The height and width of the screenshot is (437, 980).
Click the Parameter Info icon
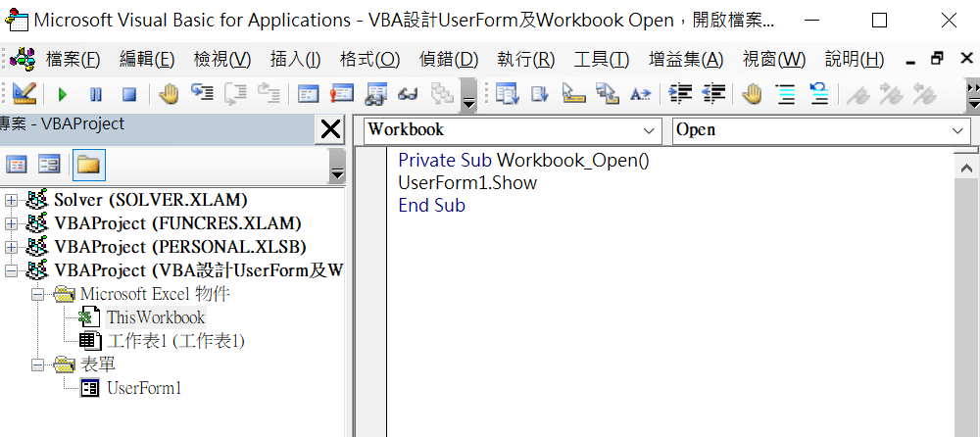pos(607,94)
